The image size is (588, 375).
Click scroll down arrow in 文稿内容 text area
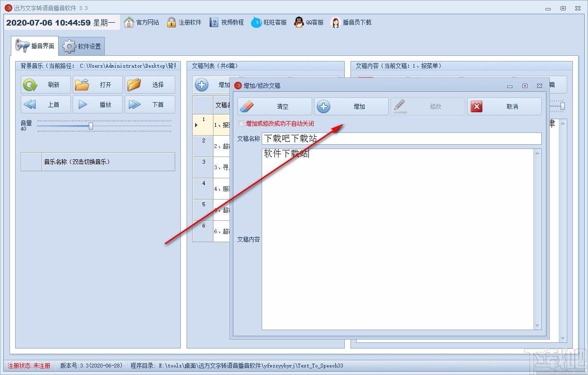coord(537,326)
